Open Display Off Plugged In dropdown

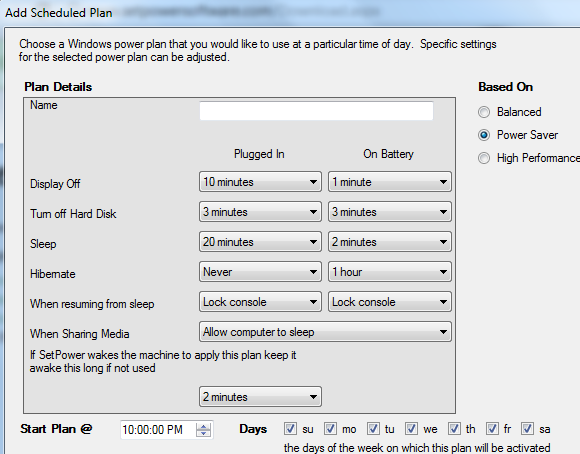[260, 182]
